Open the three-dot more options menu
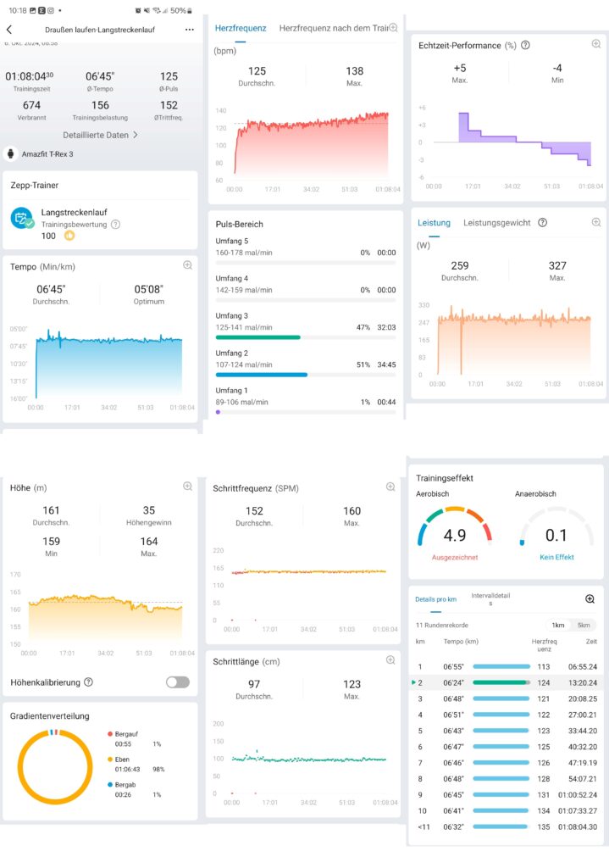 189,29
